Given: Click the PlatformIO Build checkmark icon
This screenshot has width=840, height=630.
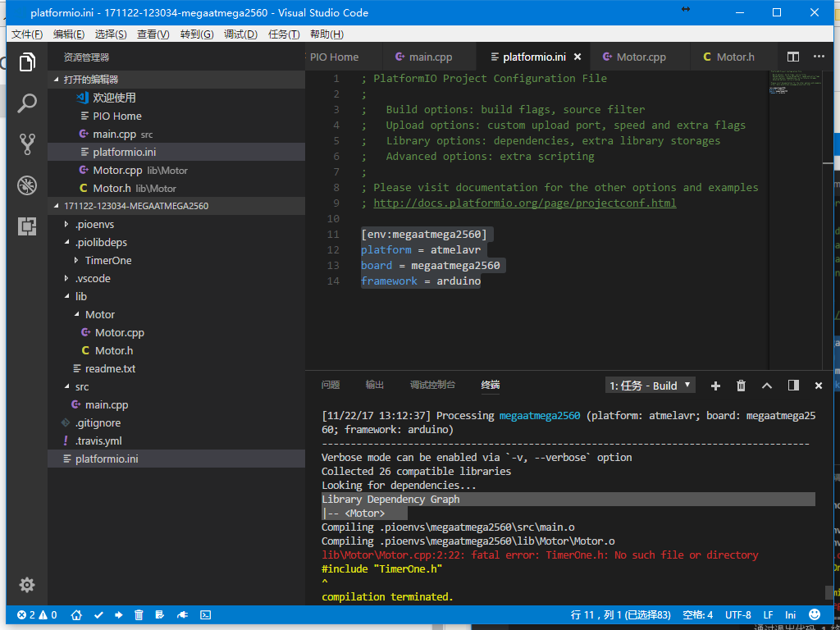Looking at the screenshot, I should click(98, 614).
